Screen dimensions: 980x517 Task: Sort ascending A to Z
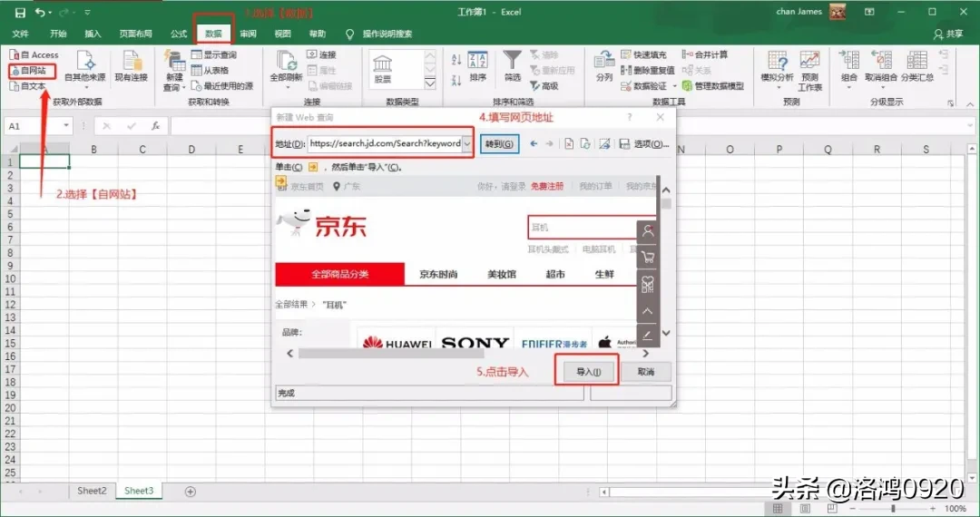(x=456, y=59)
